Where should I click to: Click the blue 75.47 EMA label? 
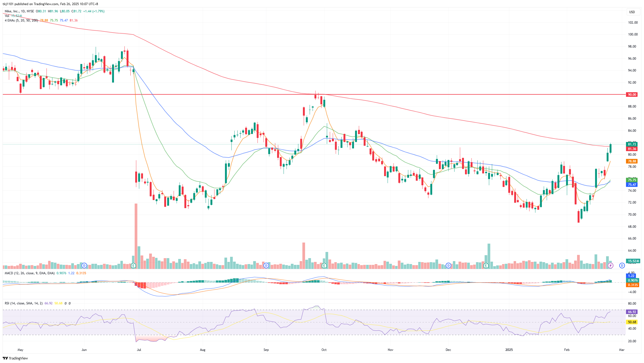[632, 185]
